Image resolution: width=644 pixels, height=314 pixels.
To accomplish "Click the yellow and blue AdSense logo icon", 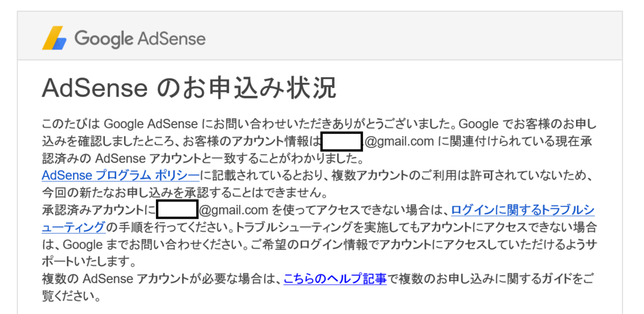I will click(x=54, y=38).
